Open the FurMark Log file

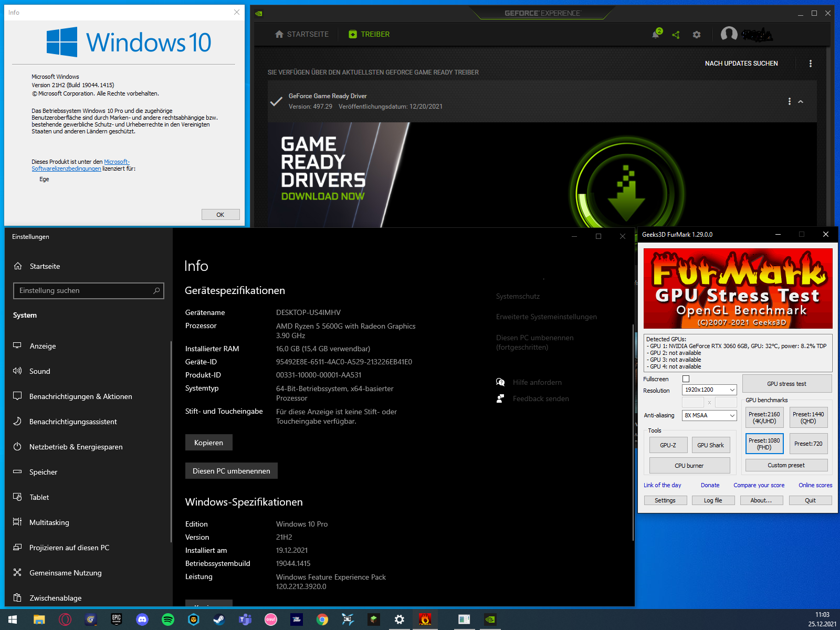[713, 500]
